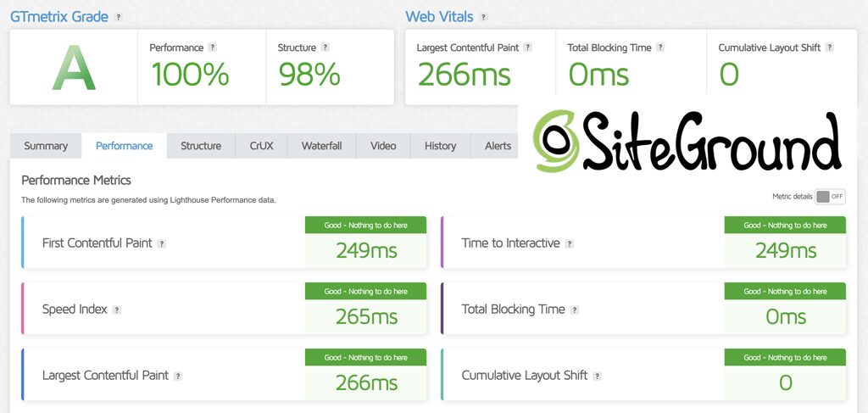Viewport: 868px width, 413px height.
Task: Click the Speed Index metric label
Action: tap(75, 310)
